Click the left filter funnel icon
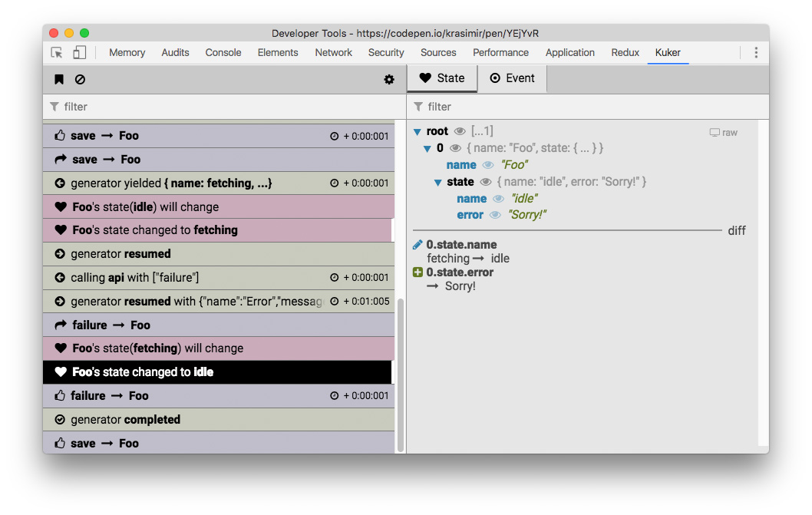Image resolution: width=812 pixels, height=515 pixels. (x=54, y=107)
